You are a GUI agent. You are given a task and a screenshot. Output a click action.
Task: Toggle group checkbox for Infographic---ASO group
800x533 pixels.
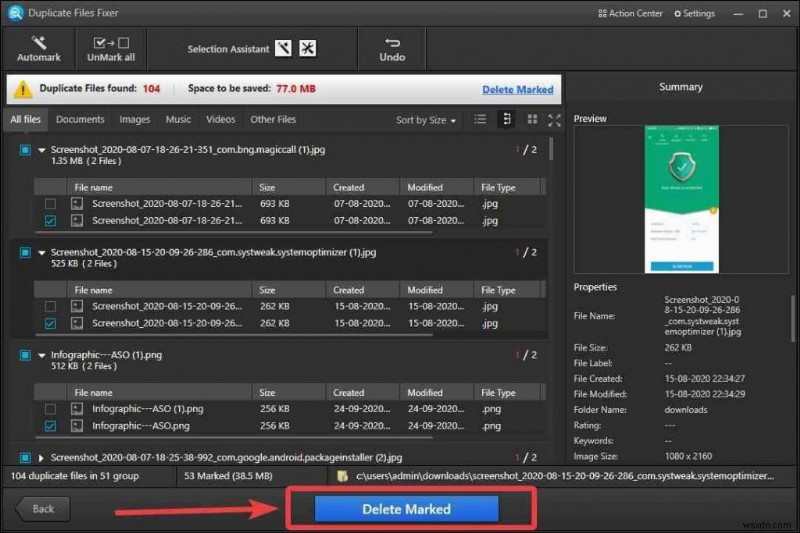tap(25, 354)
